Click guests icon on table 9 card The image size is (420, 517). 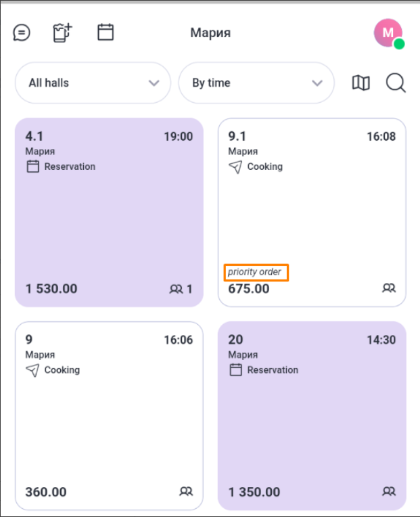pos(186,491)
